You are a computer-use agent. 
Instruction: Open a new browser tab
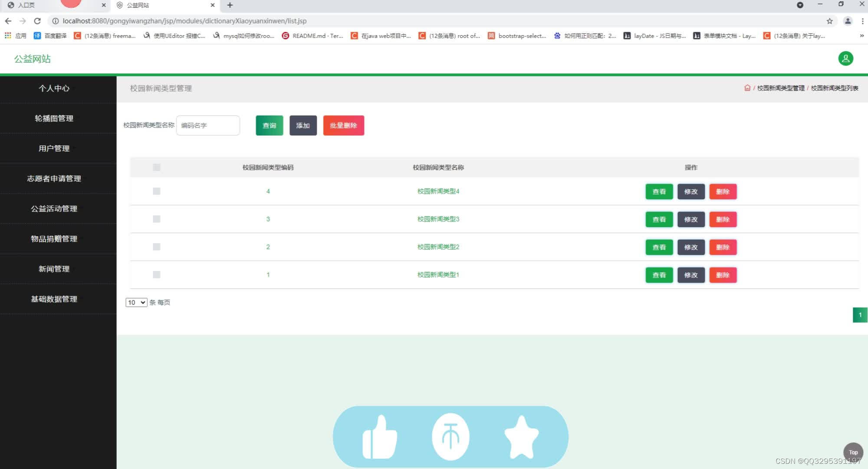pyautogui.click(x=230, y=5)
